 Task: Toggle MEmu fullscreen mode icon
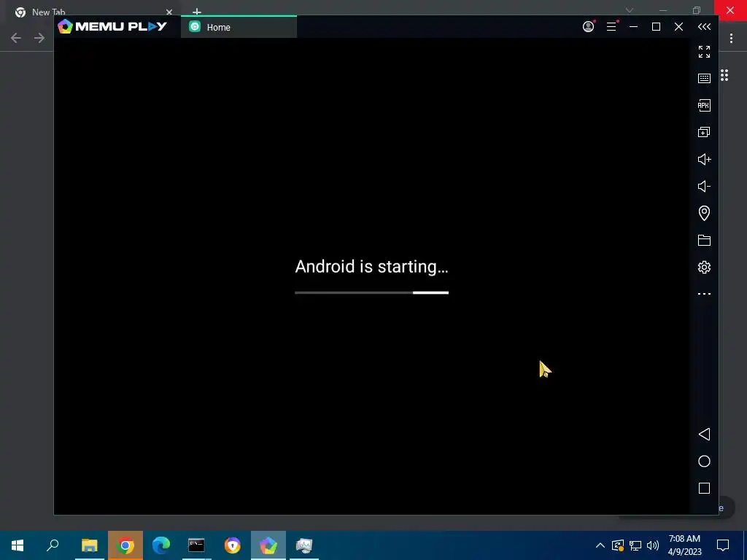(x=704, y=52)
